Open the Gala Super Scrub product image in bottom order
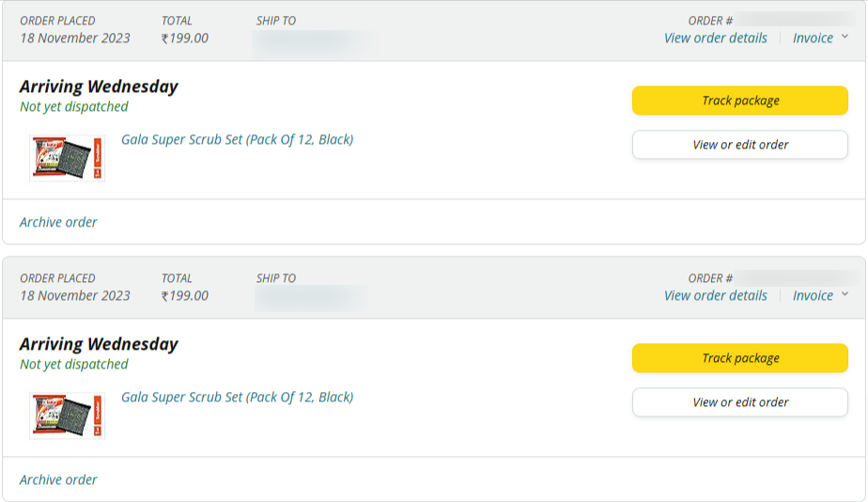The width and height of the screenshot is (868, 502). [67, 416]
